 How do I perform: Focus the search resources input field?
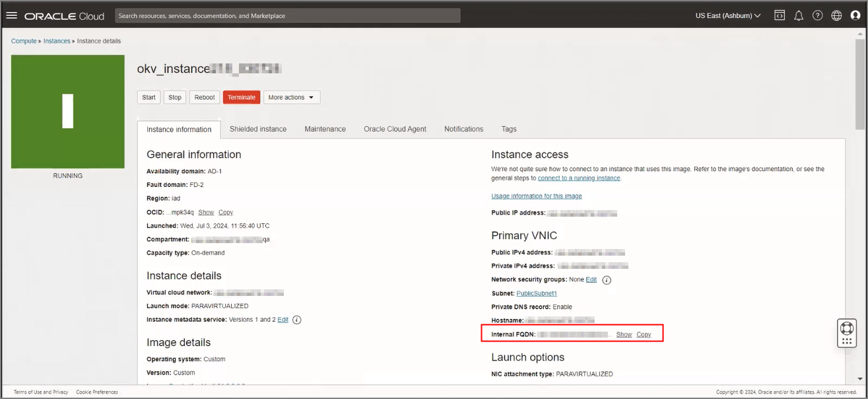coord(287,15)
